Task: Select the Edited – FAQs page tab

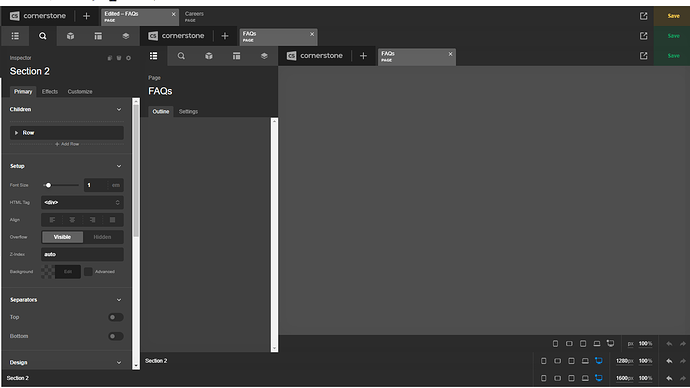Action: (x=140, y=17)
